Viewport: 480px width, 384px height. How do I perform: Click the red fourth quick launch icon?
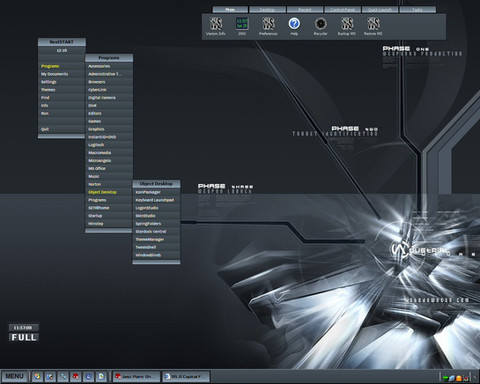click(76, 377)
